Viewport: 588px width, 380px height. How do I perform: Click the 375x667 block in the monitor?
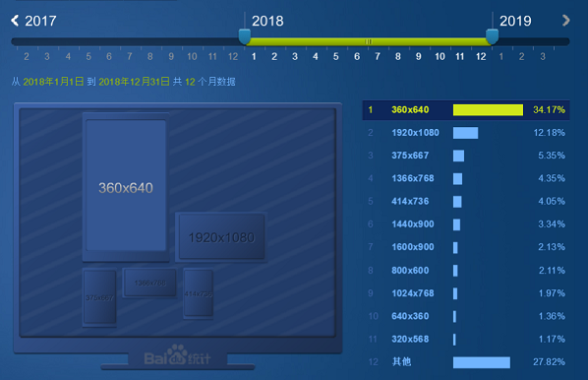99,297
